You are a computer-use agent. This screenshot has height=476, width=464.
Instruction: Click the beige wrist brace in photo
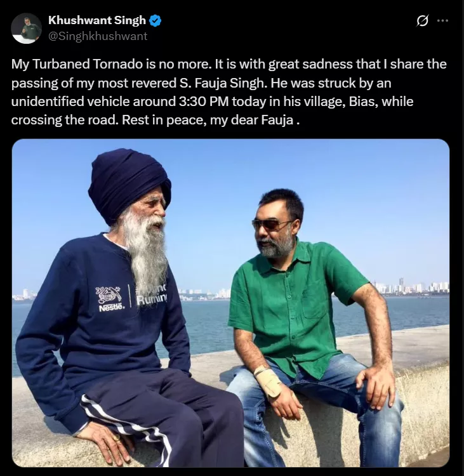point(268,381)
